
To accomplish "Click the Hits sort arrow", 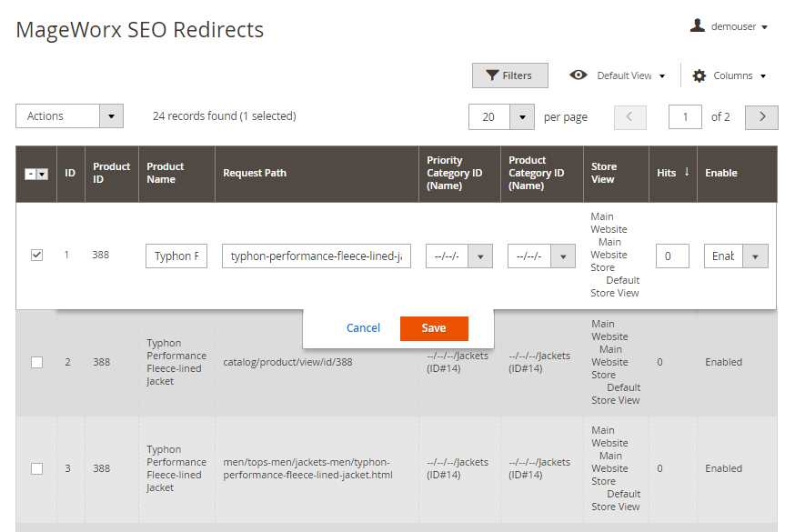I will (x=686, y=172).
